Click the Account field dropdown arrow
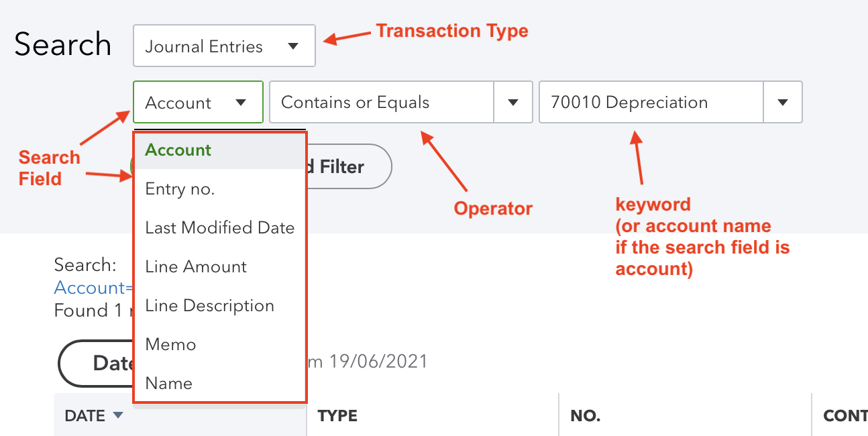The image size is (868, 436). [241, 103]
